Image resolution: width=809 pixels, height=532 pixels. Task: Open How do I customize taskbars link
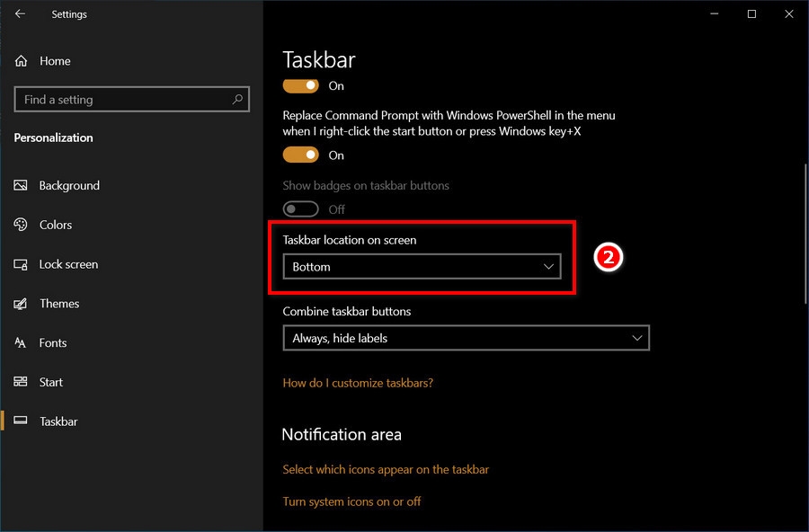[358, 382]
